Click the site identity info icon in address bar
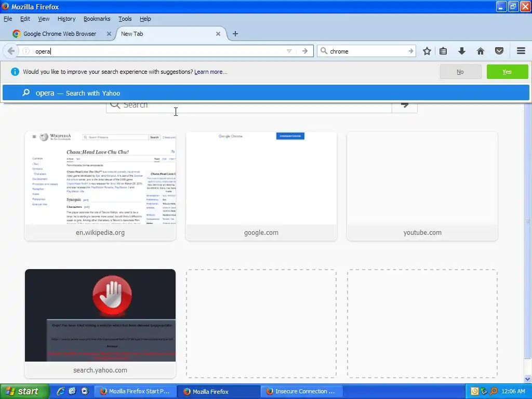The image size is (532, 399). [x=26, y=51]
